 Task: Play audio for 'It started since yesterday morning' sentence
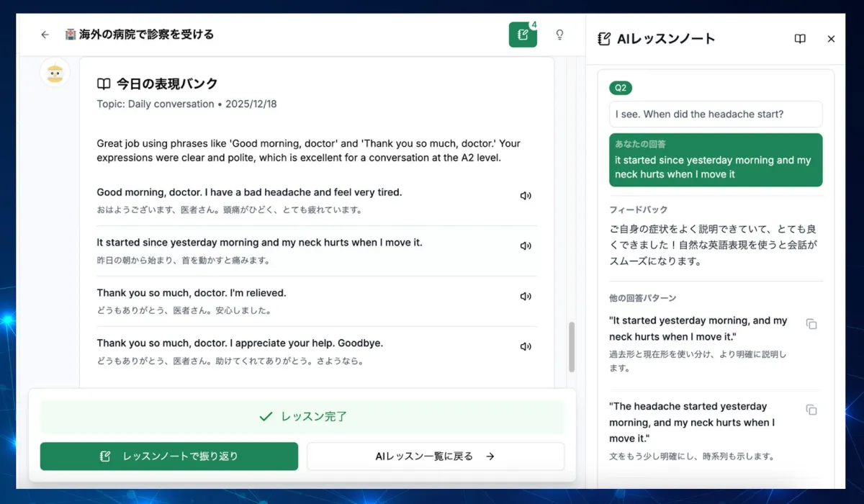click(x=526, y=246)
